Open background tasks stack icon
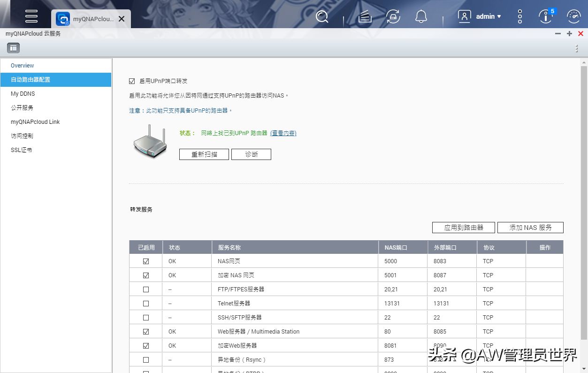The height and width of the screenshot is (373, 588). click(365, 17)
